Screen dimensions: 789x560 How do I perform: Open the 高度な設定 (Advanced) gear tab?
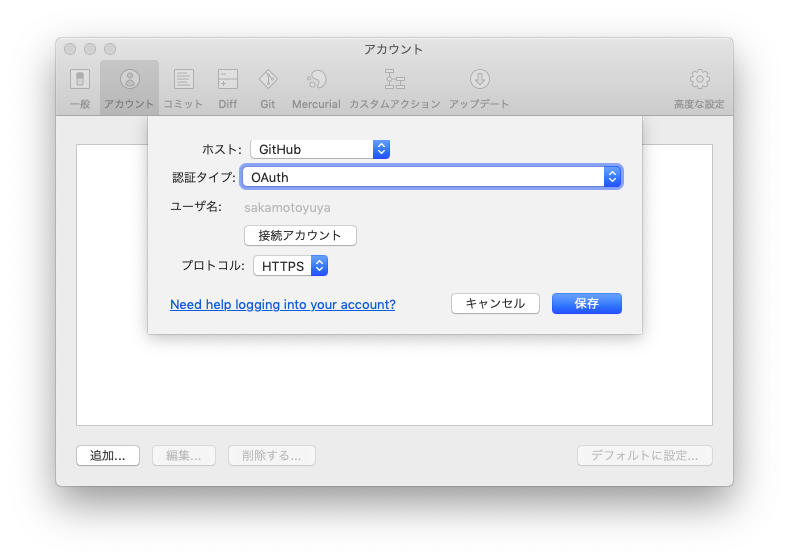click(x=699, y=88)
